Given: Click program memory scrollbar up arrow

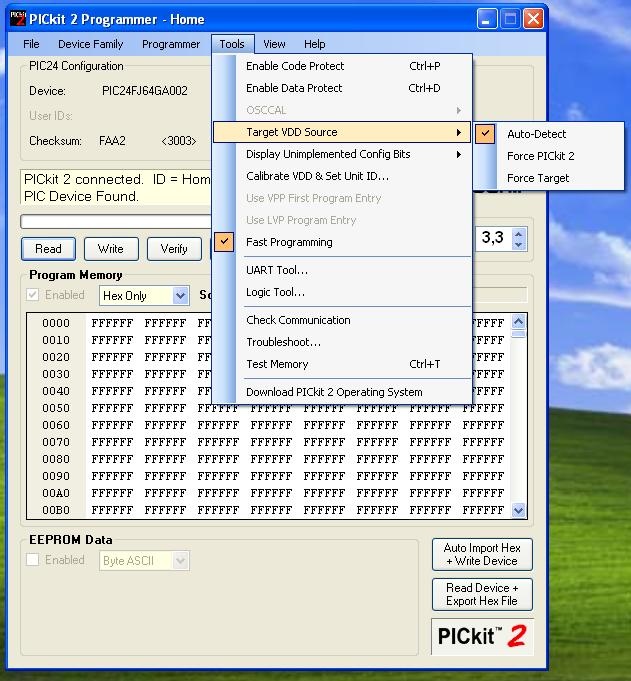Looking at the screenshot, I should 519,321.
